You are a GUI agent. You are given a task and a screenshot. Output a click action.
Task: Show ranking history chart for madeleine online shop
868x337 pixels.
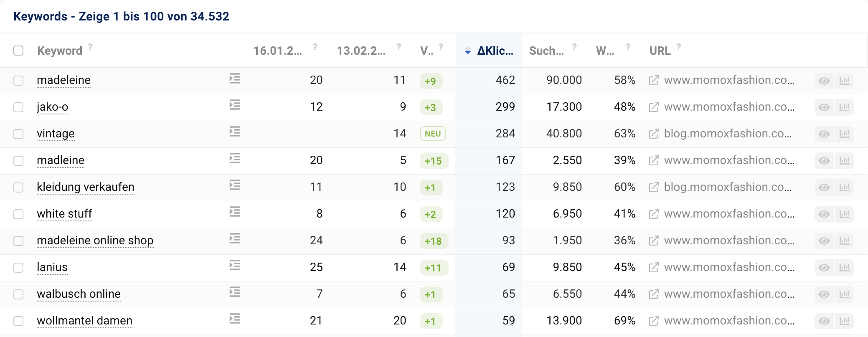[845, 241]
